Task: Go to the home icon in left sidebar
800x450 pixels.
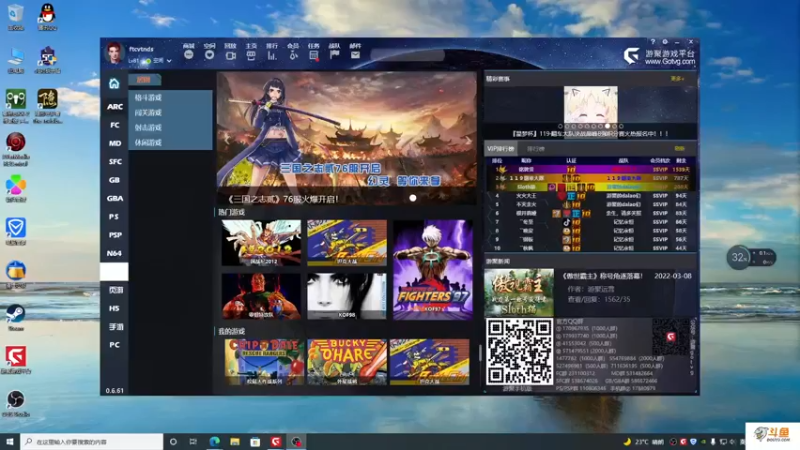Action: (x=114, y=83)
